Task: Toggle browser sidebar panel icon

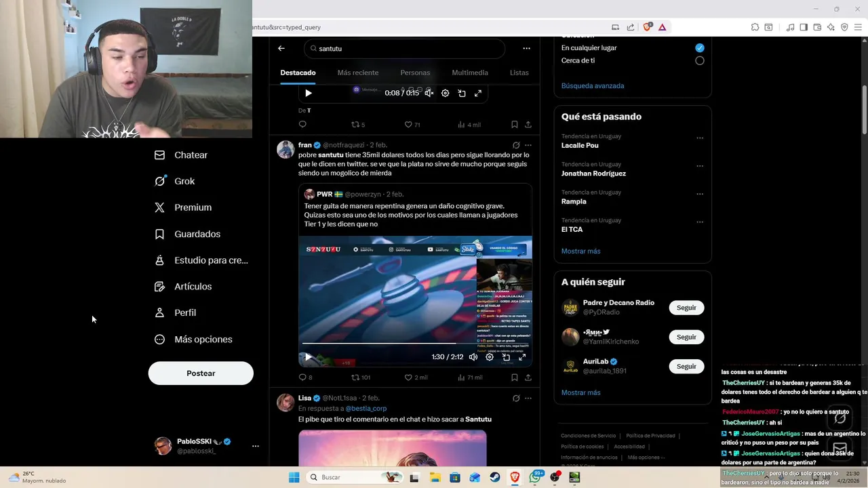Action: coord(804,27)
